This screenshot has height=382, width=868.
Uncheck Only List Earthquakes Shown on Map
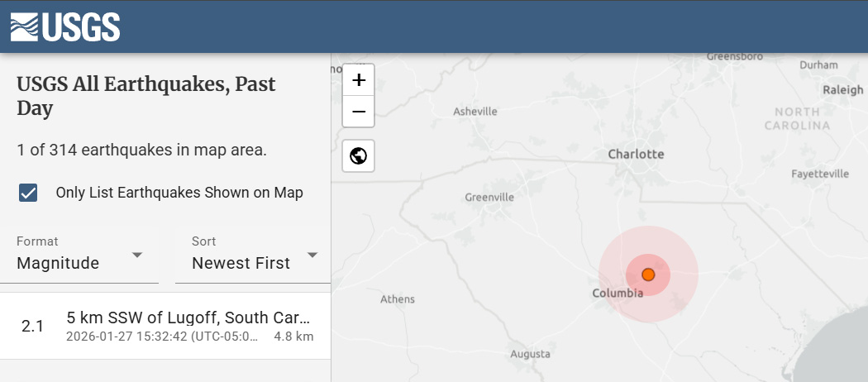pos(29,193)
